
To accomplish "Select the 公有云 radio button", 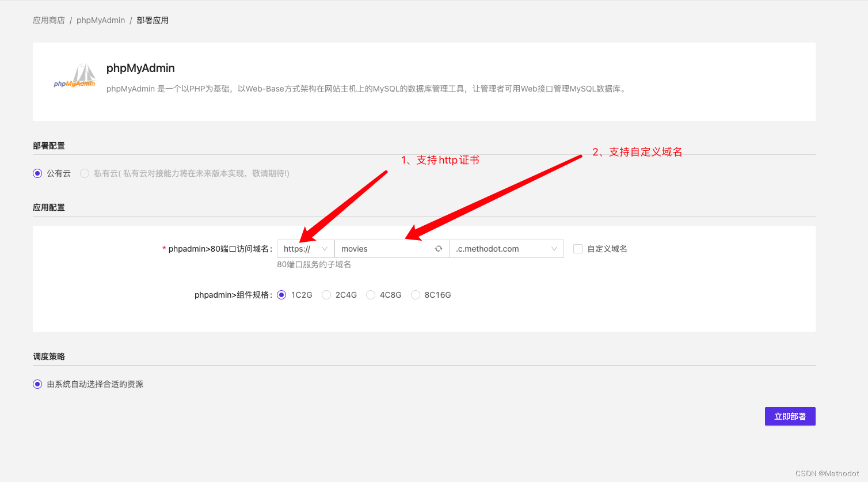I will point(37,173).
